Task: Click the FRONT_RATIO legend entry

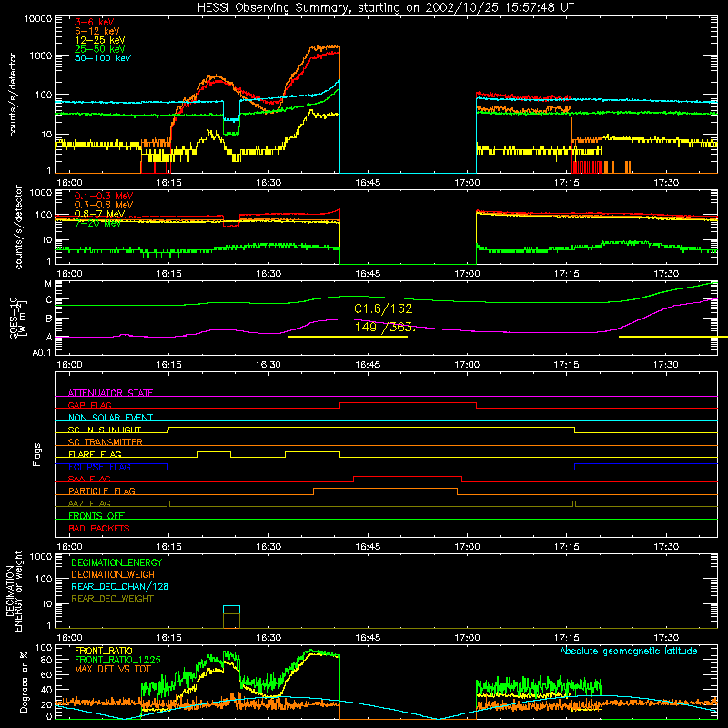Action: (x=104, y=651)
